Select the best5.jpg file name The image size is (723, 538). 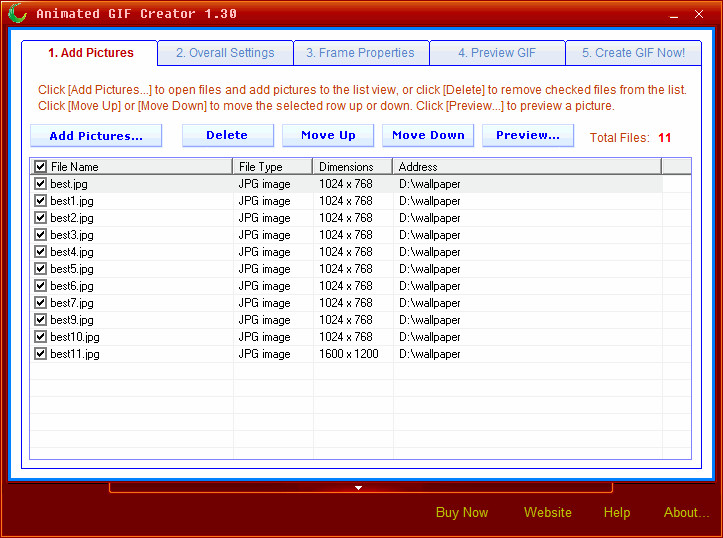[72, 269]
